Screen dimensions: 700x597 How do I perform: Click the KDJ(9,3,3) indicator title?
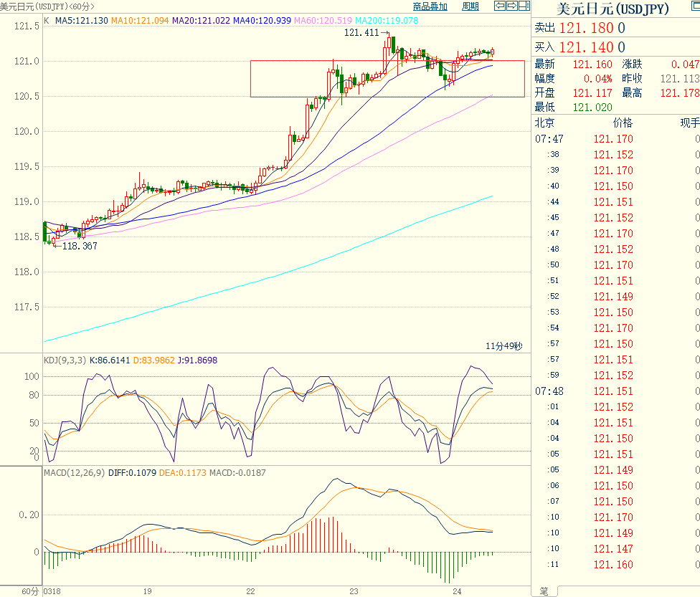(65, 360)
